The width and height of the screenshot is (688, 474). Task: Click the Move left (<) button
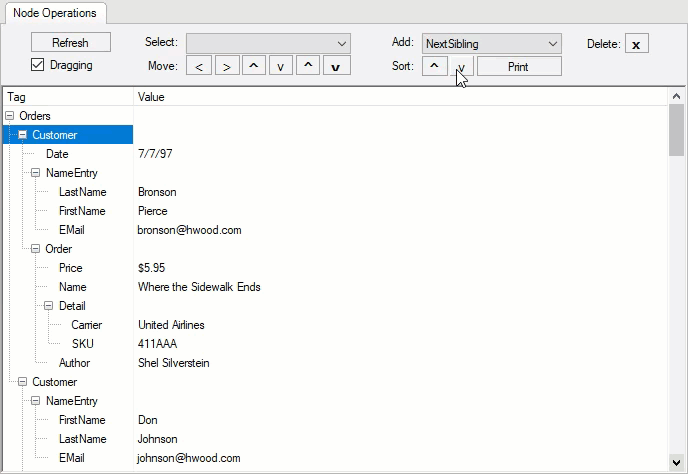[x=199, y=67]
